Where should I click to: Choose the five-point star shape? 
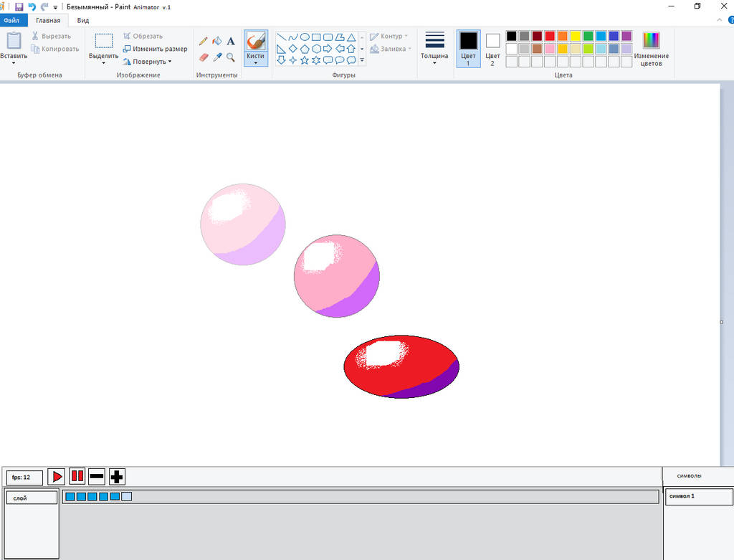click(x=305, y=60)
